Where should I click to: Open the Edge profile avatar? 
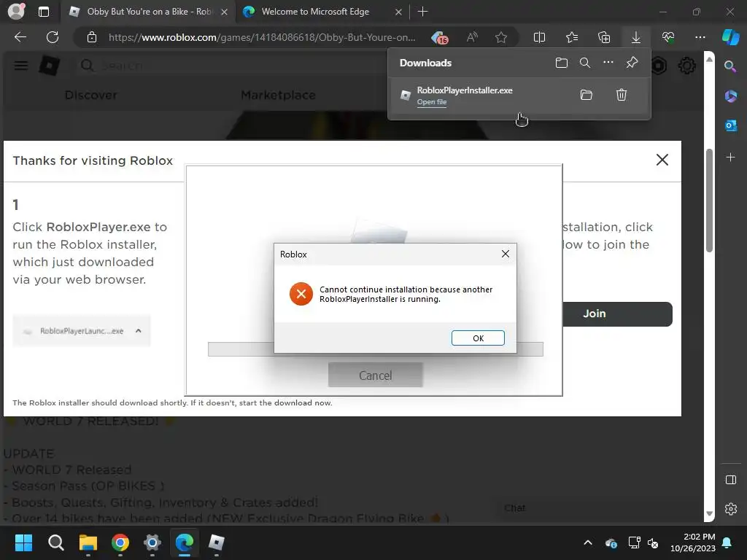[x=16, y=12]
